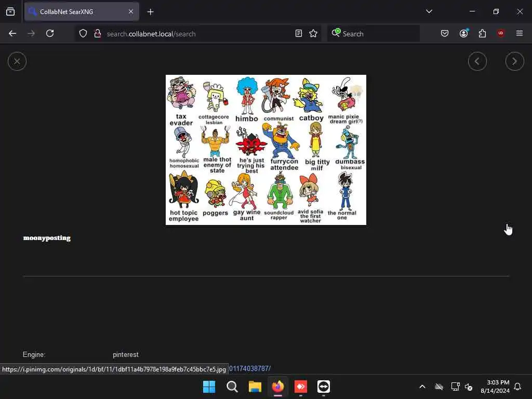Open the Windows Start menu
532x399 pixels.
coord(209,387)
